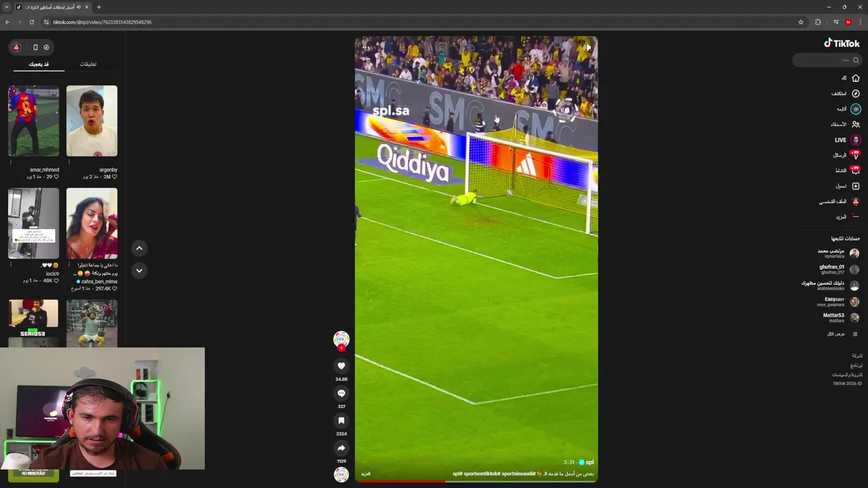Open the terms and policies footer link
The height and width of the screenshot is (488, 868).
[x=847, y=375]
